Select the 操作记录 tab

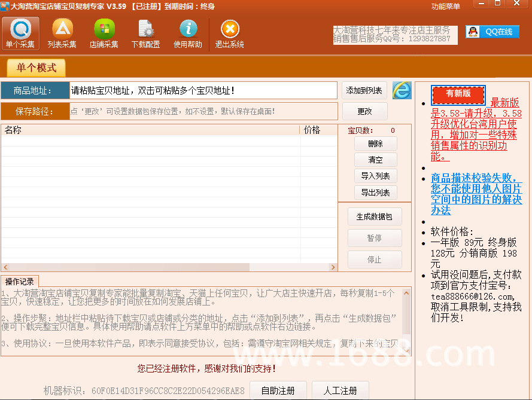point(20,282)
